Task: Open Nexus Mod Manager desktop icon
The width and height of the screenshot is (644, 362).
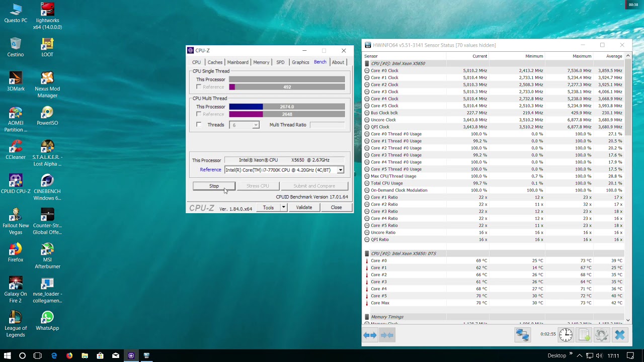Action: (x=47, y=84)
